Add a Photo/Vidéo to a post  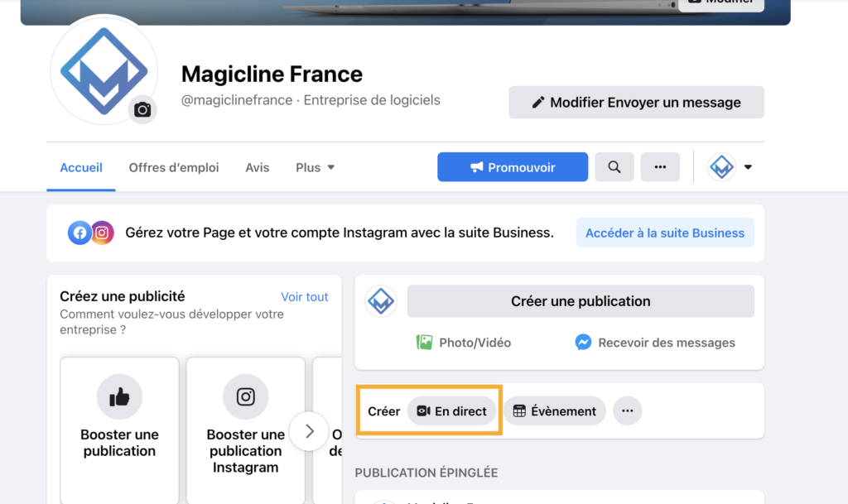(x=464, y=343)
